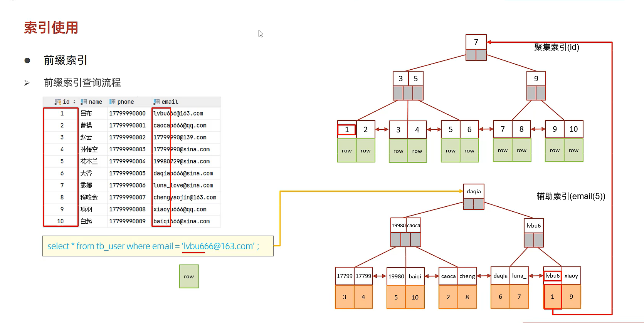Click leaf node 6 in the clustered index

click(469, 130)
